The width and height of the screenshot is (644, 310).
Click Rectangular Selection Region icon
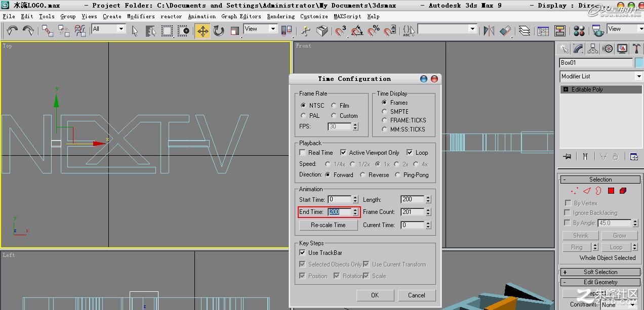[167, 31]
